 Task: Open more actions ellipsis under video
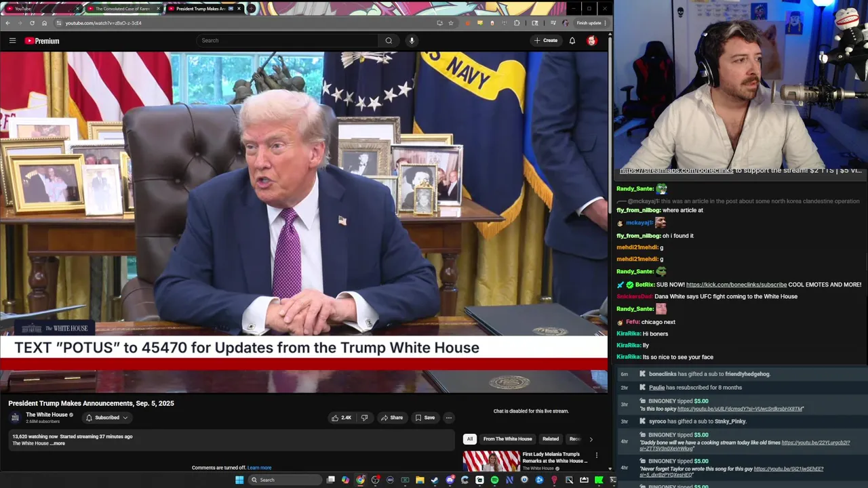pos(448,418)
